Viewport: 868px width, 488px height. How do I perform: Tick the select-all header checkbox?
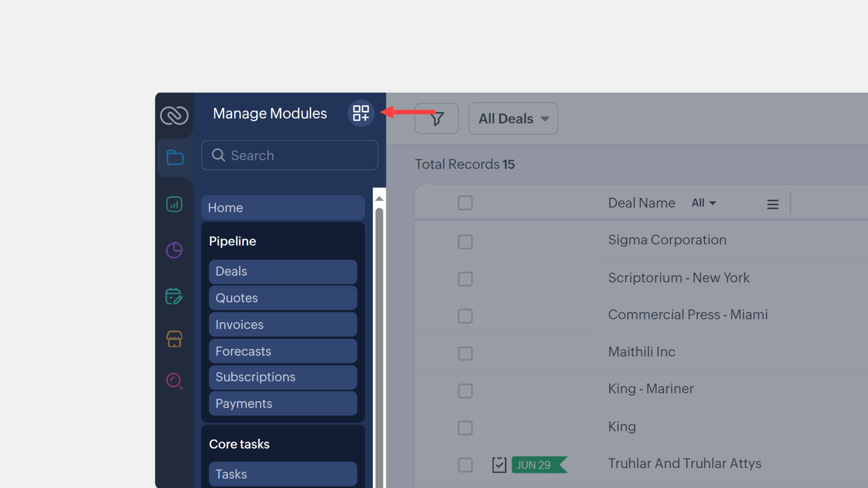click(465, 203)
